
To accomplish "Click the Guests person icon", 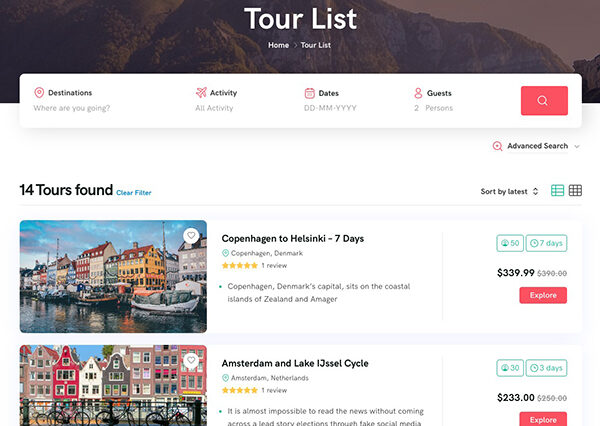I will coord(418,93).
